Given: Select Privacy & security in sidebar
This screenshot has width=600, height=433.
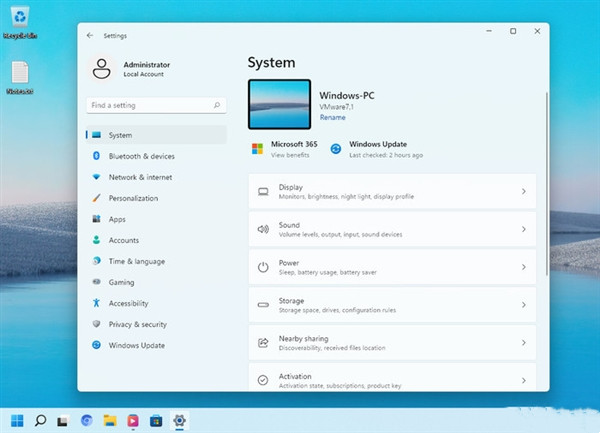Looking at the screenshot, I should coord(137,324).
